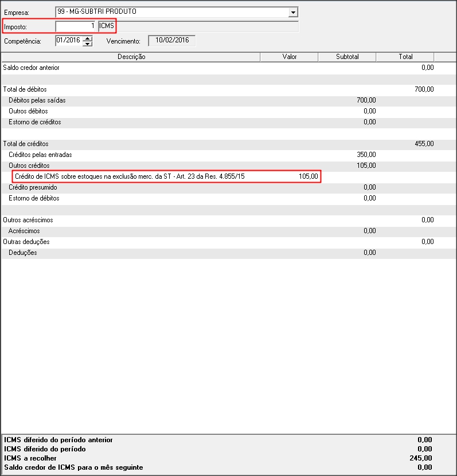Viewport: 457px width, 476px height.
Task: Click the Valor column header
Action: 289,57
